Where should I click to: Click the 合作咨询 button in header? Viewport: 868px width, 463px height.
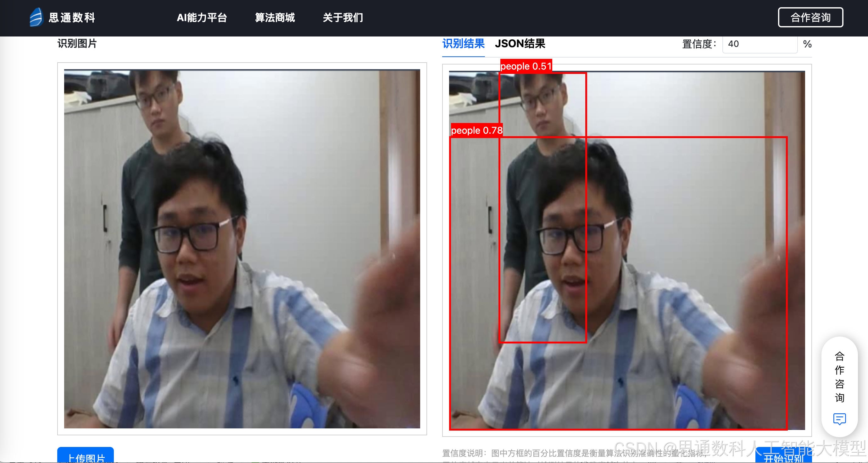810,18
